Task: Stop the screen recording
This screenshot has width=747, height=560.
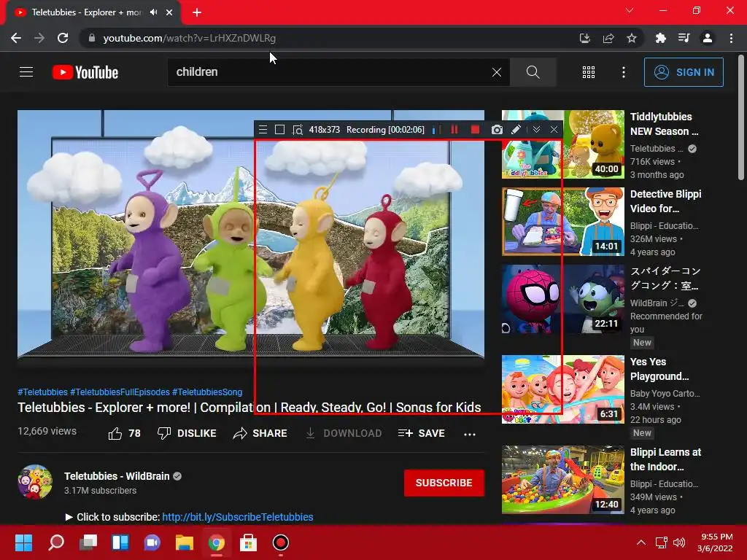Action: [x=475, y=130]
